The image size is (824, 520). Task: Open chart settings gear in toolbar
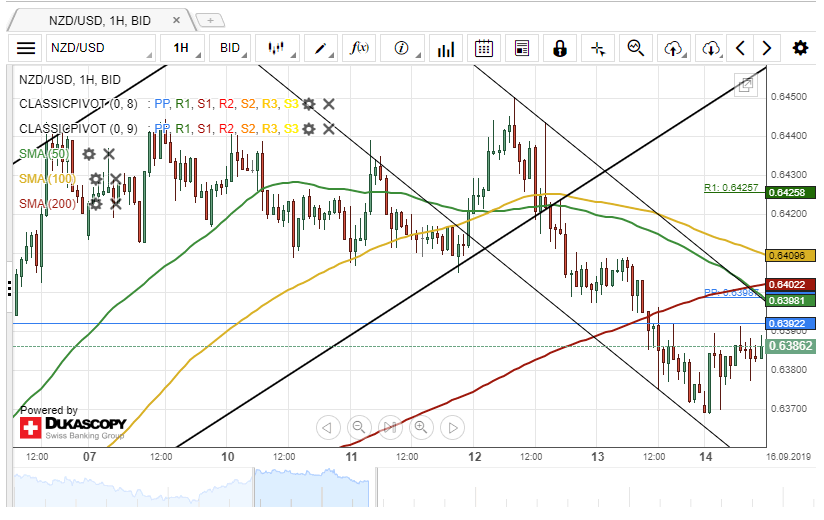click(800, 48)
